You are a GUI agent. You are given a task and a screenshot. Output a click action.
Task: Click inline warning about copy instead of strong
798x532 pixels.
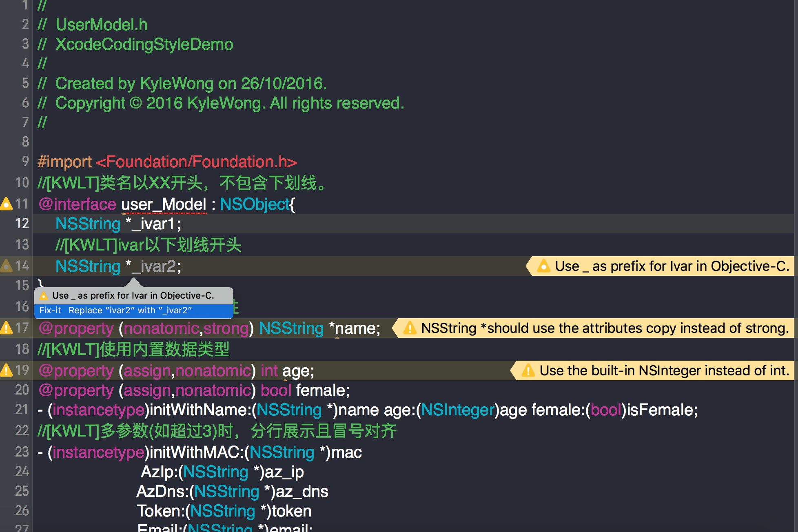coord(605,328)
